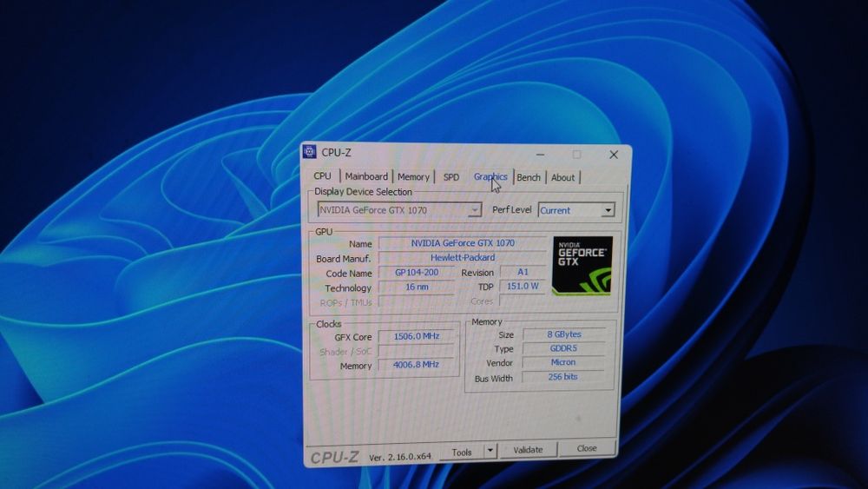Click the Bus Width 256 bits value

pos(563,377)
